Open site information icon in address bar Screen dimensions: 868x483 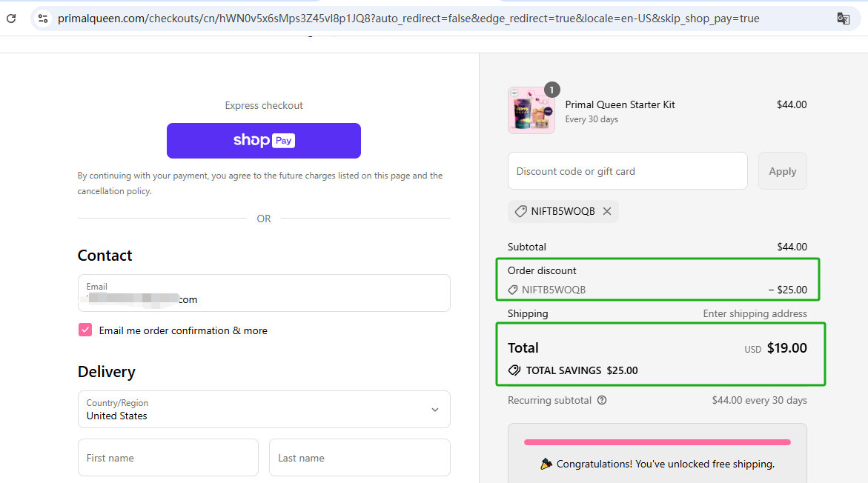click(43, 19)
